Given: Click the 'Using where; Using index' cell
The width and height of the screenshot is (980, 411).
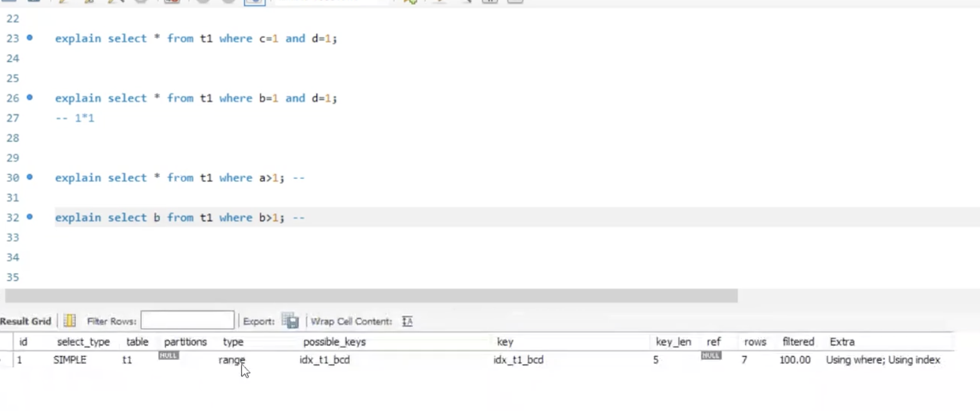Looking at the screenshot, I should (x=882, y=360).
